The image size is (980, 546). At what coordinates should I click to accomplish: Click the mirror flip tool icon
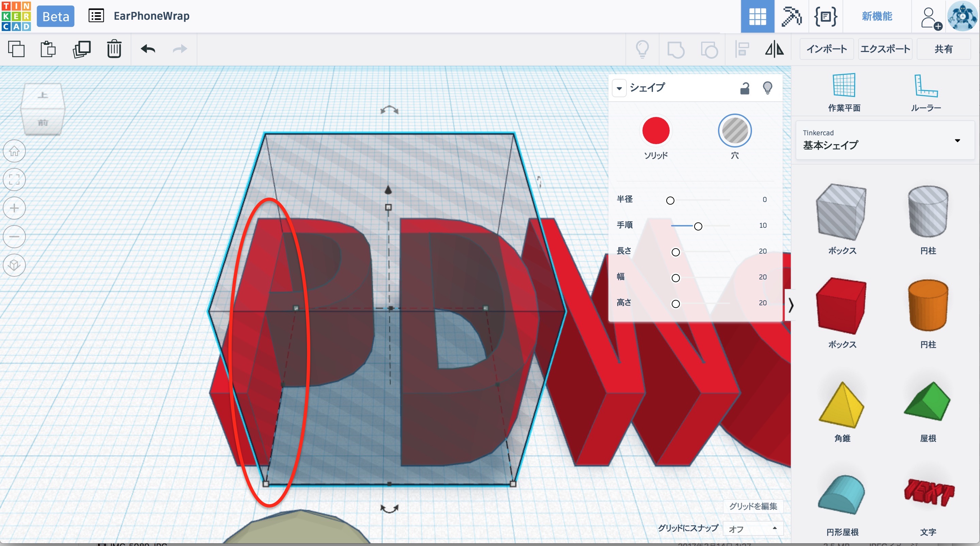click(x=774, y=49)
